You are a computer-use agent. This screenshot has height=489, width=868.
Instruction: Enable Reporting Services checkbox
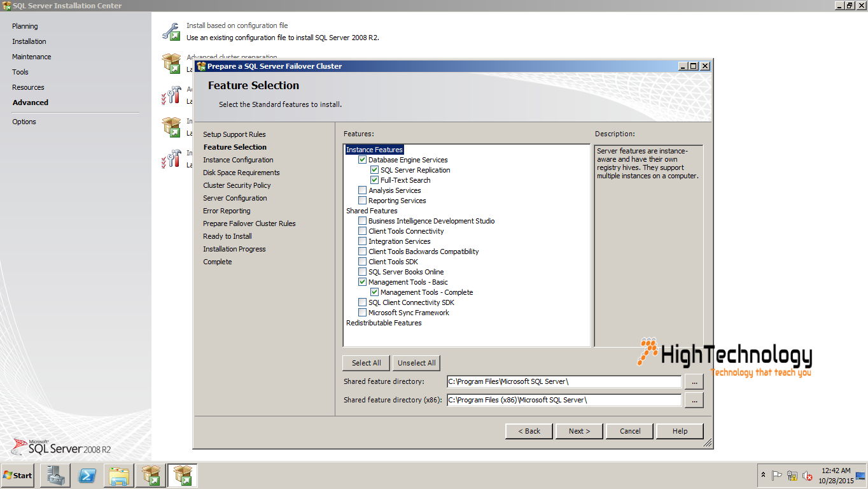pyautogui.click(x=363, y=201)
